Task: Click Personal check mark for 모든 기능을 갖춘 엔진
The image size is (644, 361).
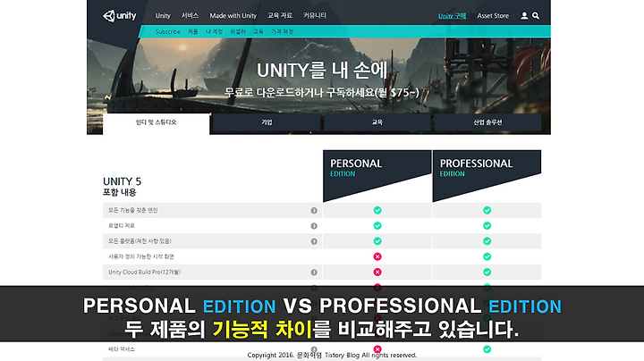Action: [x=377, y=210]
